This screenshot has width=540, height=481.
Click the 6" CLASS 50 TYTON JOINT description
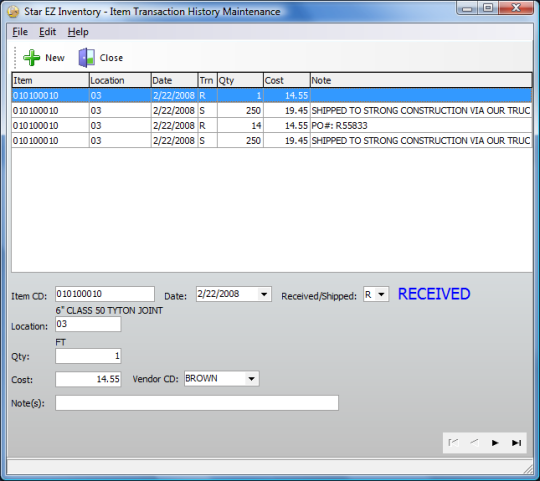(109, 310)
